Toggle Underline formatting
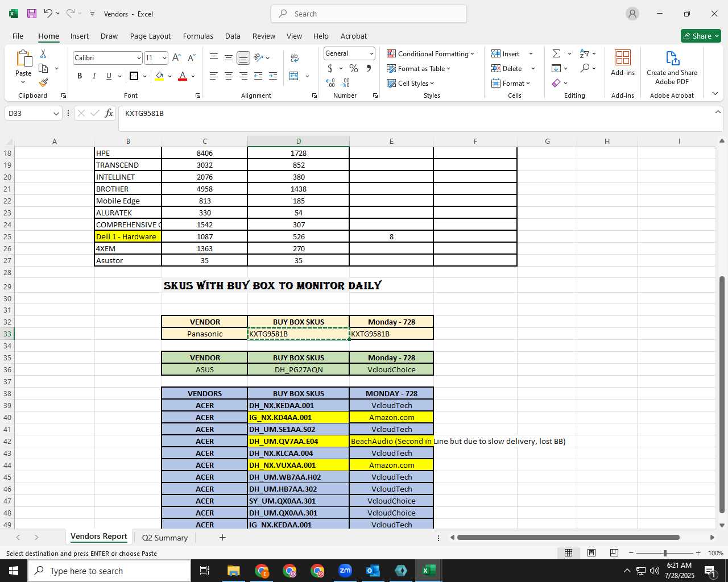728x582 pixels. (x=109, y=76)
